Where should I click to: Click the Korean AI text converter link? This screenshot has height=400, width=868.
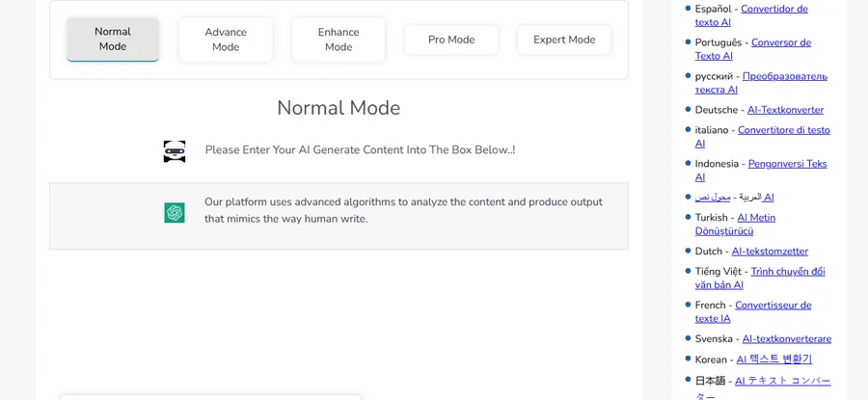pyautogui.click(x=773, y=360)
